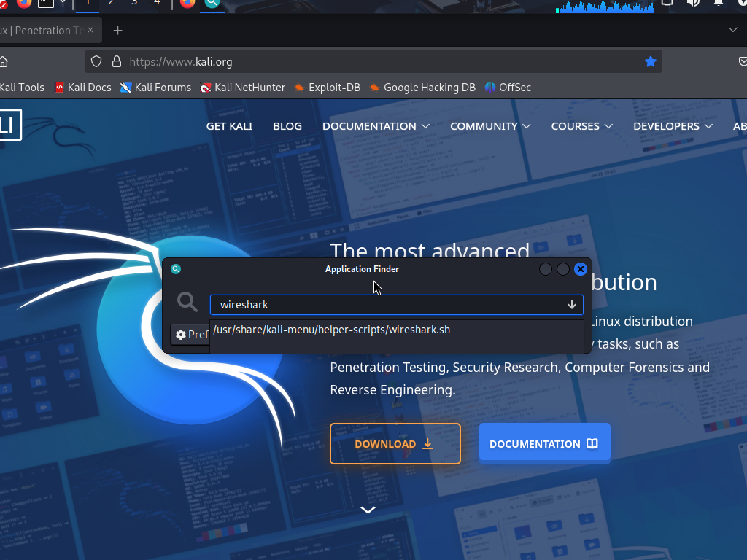The height and width of the screenshot is (560, 747).
Task: Expand the DEVELOPERS nav dropdown
Action: point(673,126)
